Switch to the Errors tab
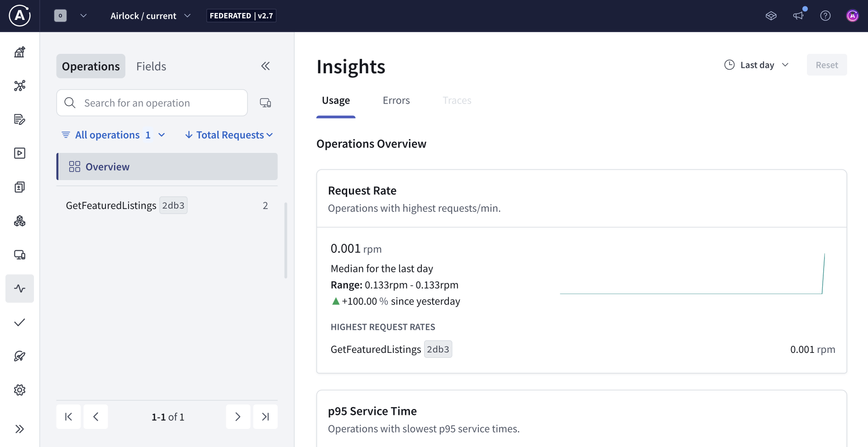 tap(396, 100)
